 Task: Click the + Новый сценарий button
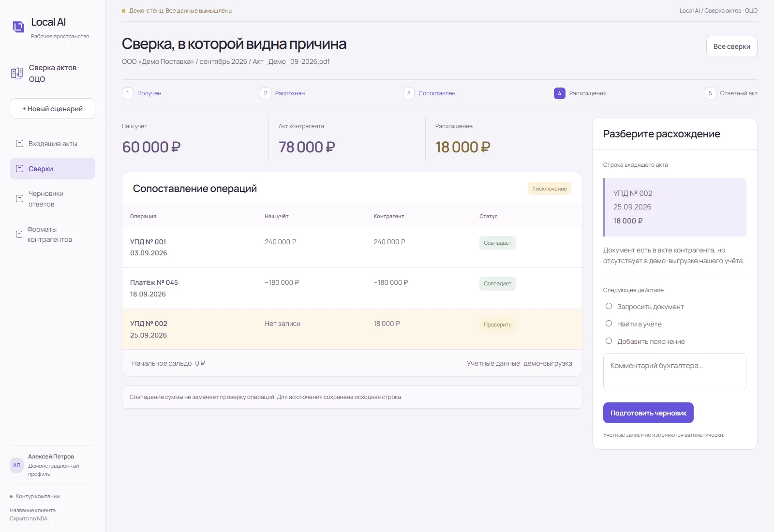click(x=52, y=109)
